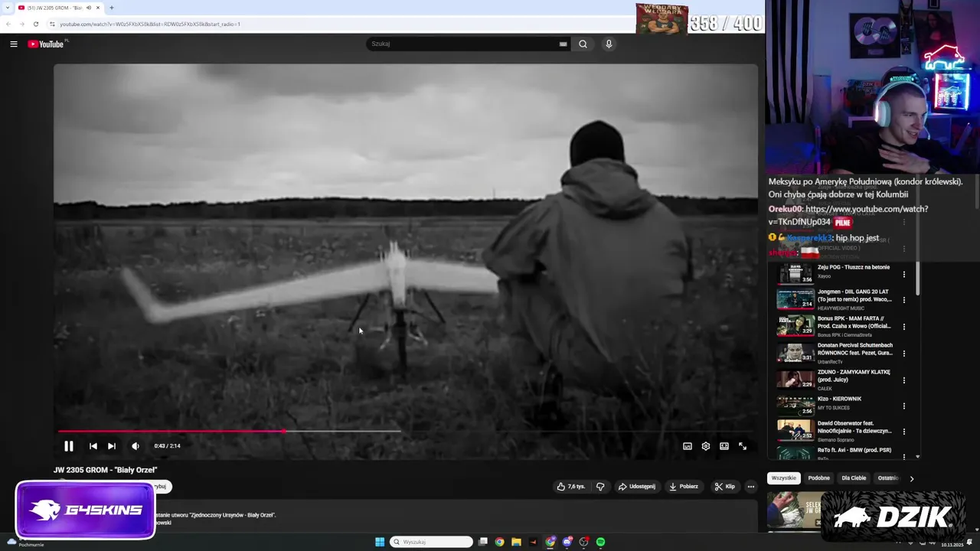Viewport: 980px width, 551px height.
Task: Select the Wszystkie filter chip
Action: point(784,478)
